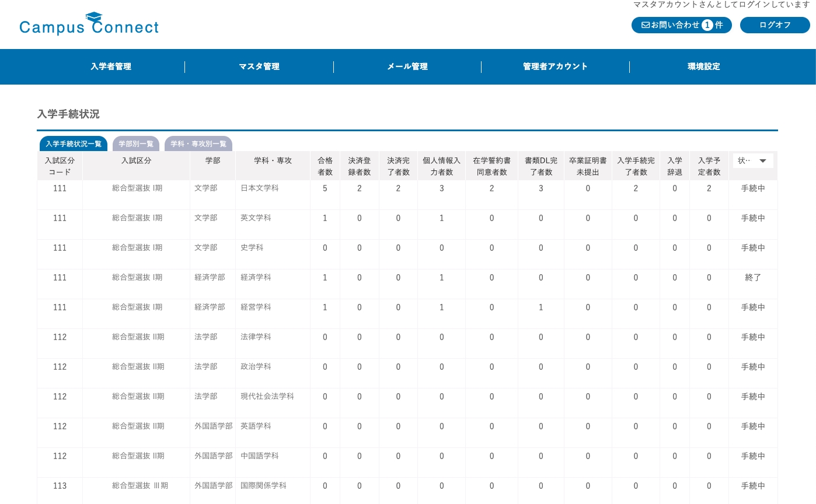This screenshot has width=816, height=504.
Task: Click 合格者数 value 5 for 日本文学科
Action: [325, 188]
